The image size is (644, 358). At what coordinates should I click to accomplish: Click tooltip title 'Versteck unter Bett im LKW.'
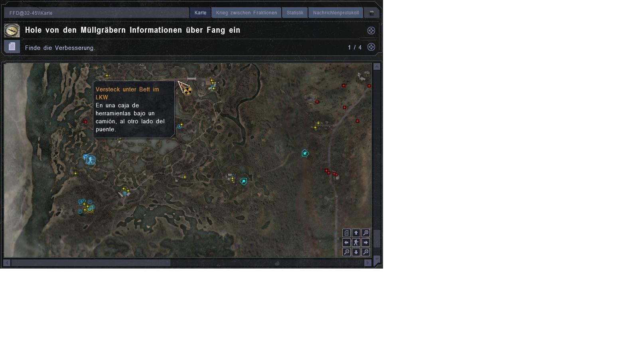pyautogui.click(x=127, y=93)
